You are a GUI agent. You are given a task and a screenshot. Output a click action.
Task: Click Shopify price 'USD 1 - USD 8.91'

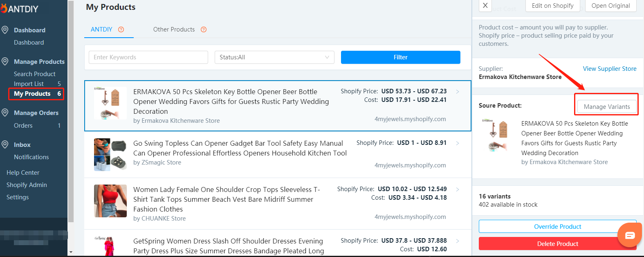422,143
